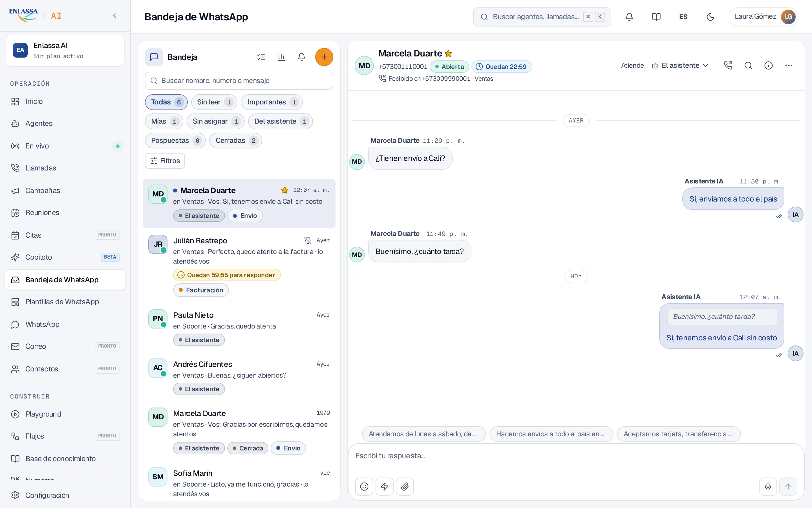Open notifications bell in top header

pyautogui.click(x=629, y=17)
